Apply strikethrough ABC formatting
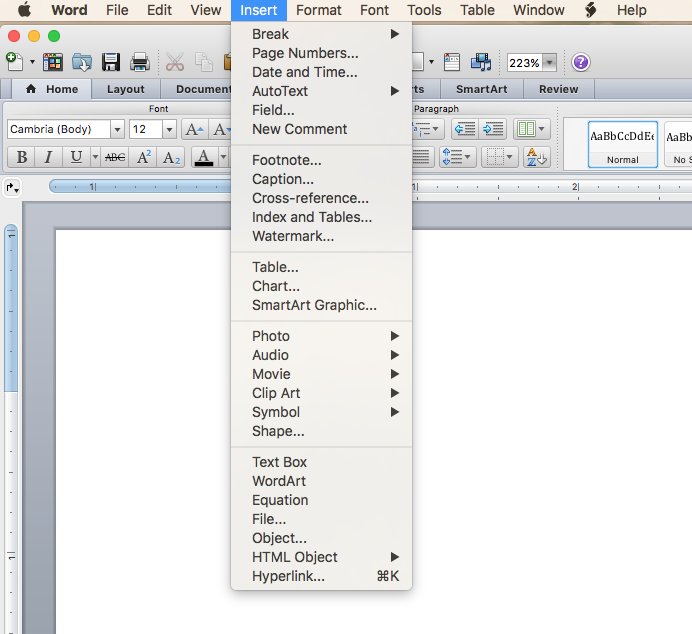Viewport: 692px width, 634px height. [x=115, y=157]
